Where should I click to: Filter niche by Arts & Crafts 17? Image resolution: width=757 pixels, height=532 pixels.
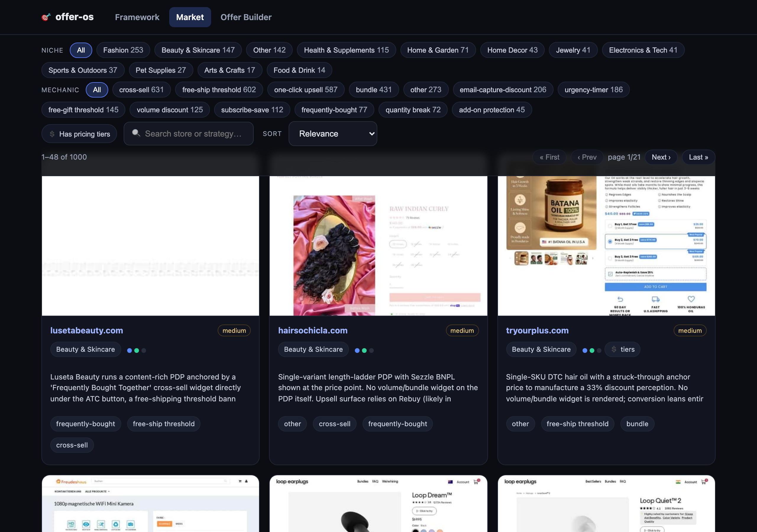pyautogui.click(x=230, y=70)
